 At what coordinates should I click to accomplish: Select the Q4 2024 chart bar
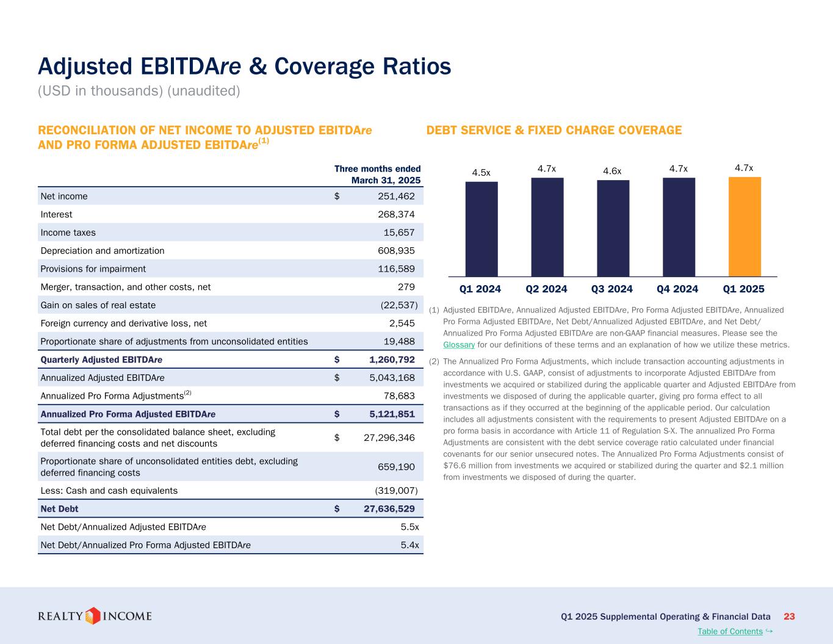tap(679, 227)
